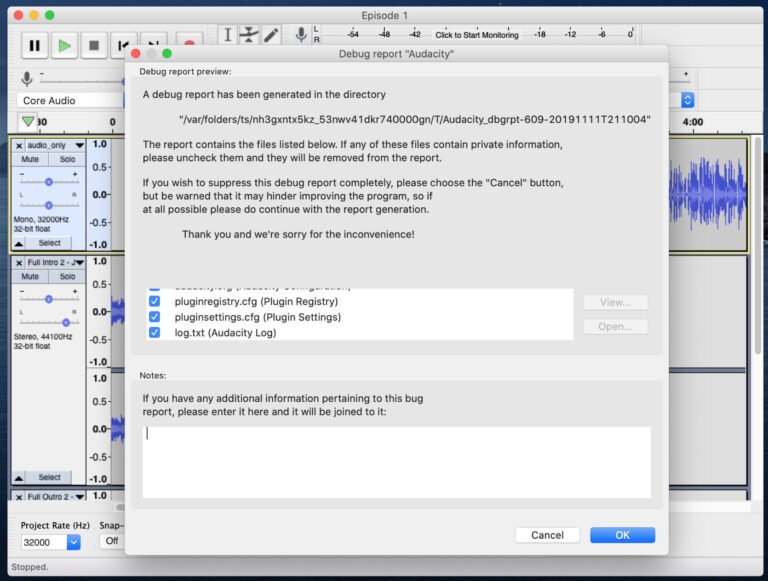Click the Open... button in debug report
The height and width of the screenshot is (581, 768).
point(615,326)
